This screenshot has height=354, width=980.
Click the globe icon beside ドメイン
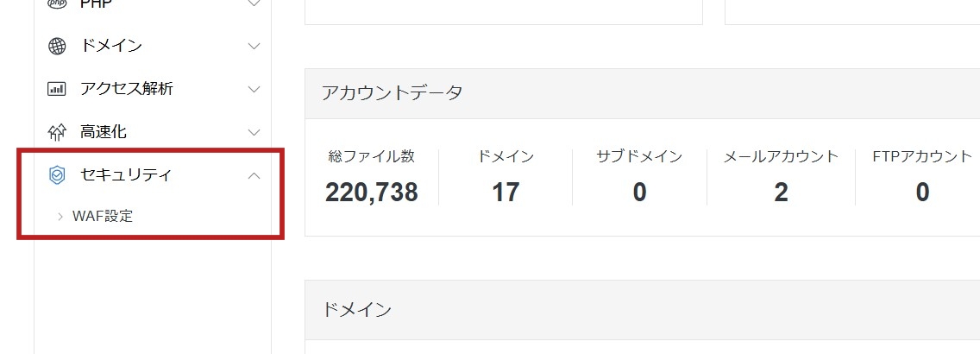(x=57, y=47)
